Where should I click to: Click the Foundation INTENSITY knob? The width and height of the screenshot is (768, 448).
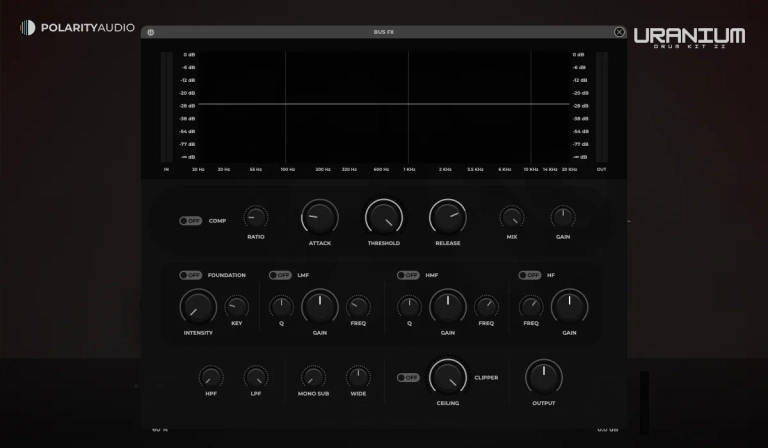(198, 307)
